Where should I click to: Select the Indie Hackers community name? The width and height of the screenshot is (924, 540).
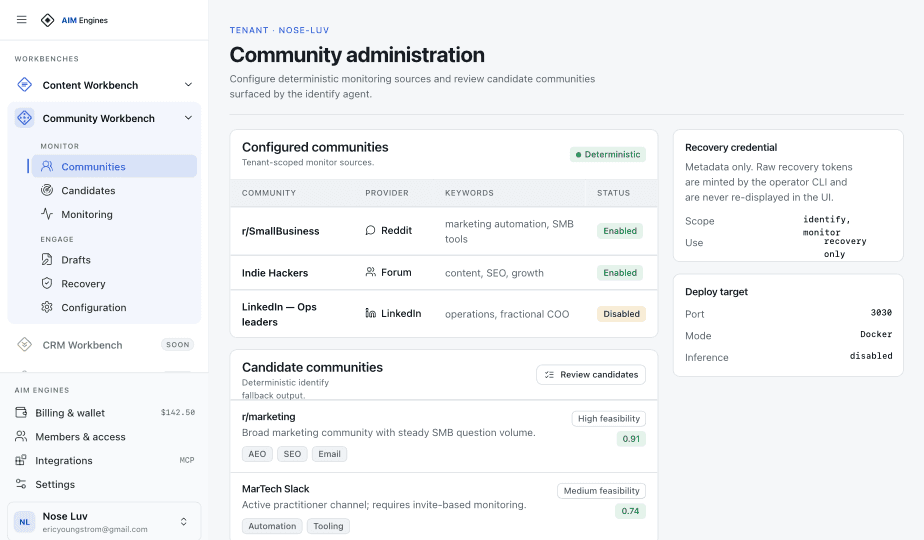pyautogui.click(x=275, y=273)
